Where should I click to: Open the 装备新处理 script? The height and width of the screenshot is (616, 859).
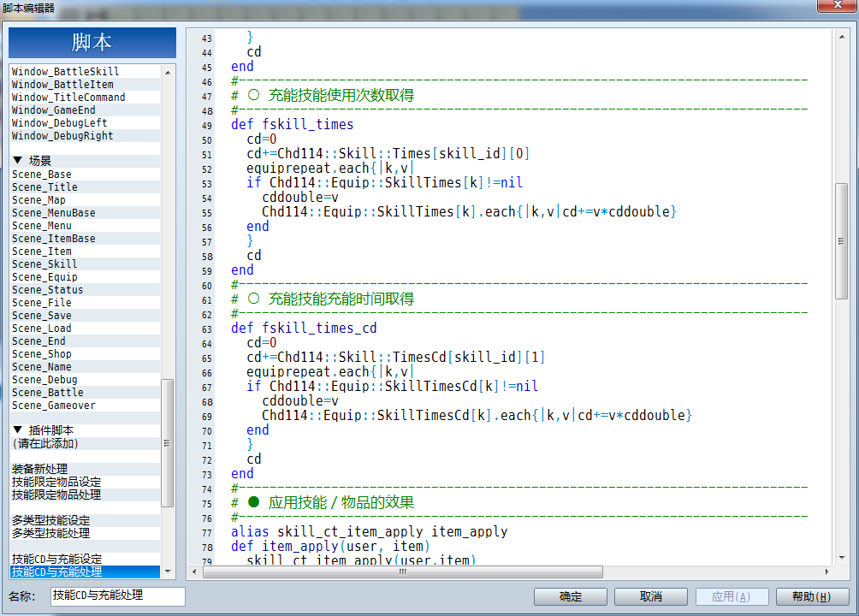(x=85, y=469)
